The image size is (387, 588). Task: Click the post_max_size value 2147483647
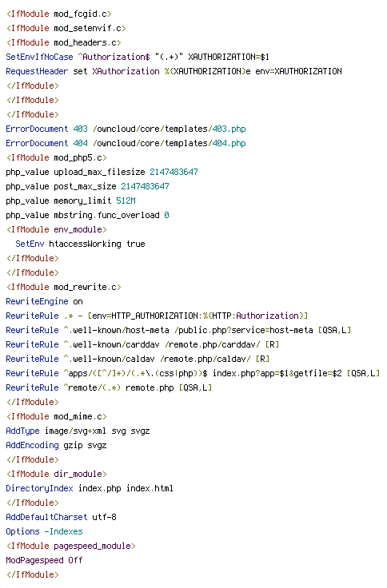click(145, 186)
